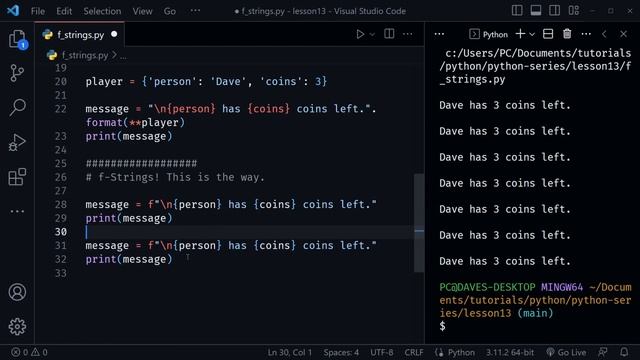Click the VS Code logo icon
Viewport: 640px width, 360px height.
(x=13, y=11)
